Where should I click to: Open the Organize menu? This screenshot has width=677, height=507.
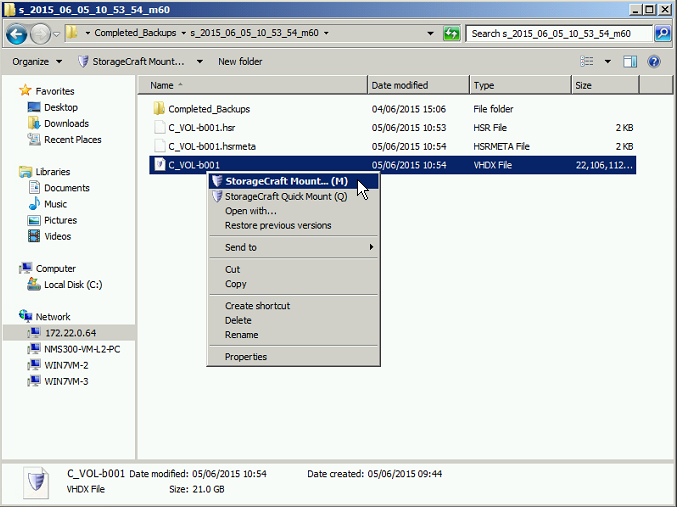click(37, 62)
